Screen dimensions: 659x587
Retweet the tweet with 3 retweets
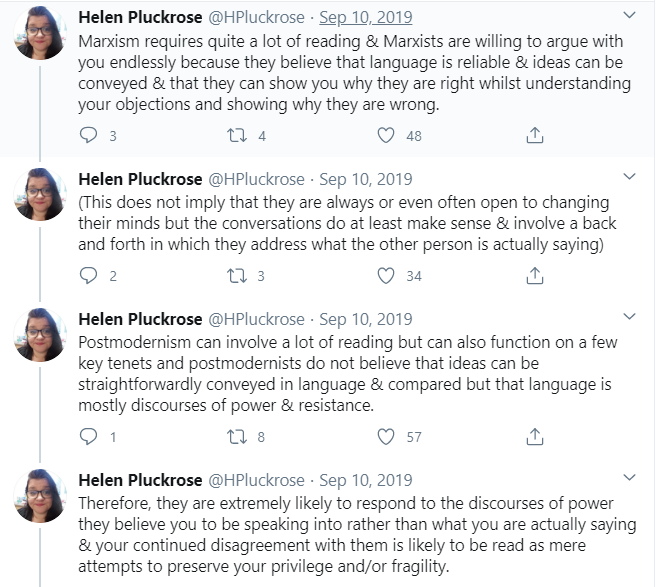[239, 276]
